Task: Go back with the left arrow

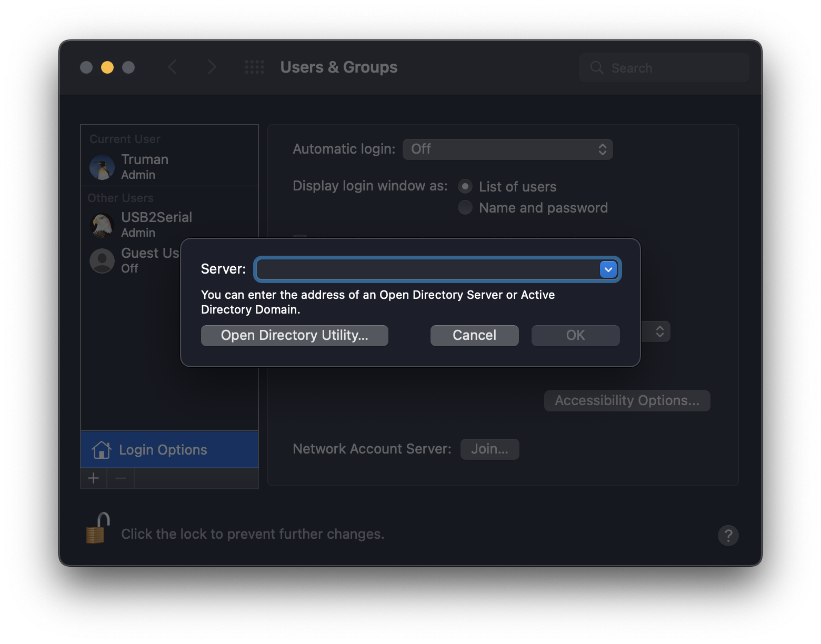Action: click(x=173, y=67)
